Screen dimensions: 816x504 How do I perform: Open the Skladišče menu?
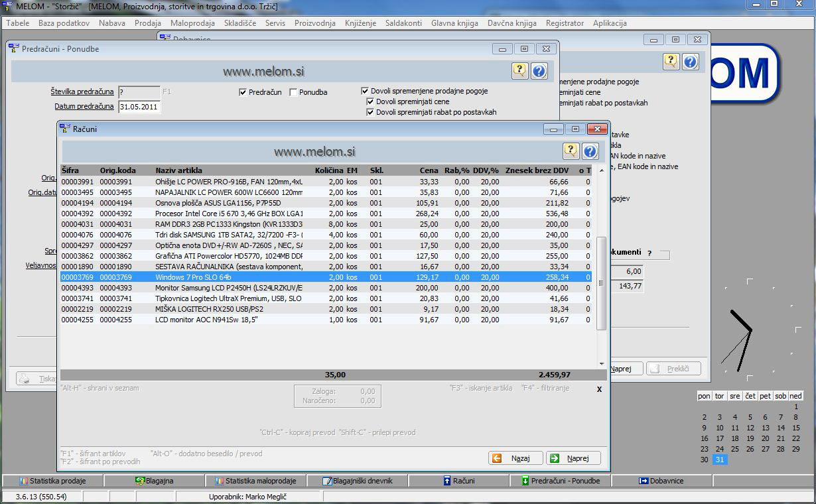(240, 23)
